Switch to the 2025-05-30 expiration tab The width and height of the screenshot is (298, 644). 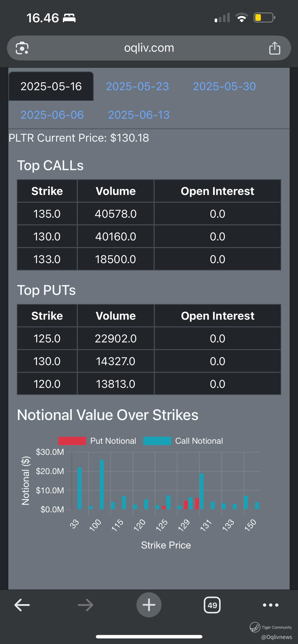(224, 86)
